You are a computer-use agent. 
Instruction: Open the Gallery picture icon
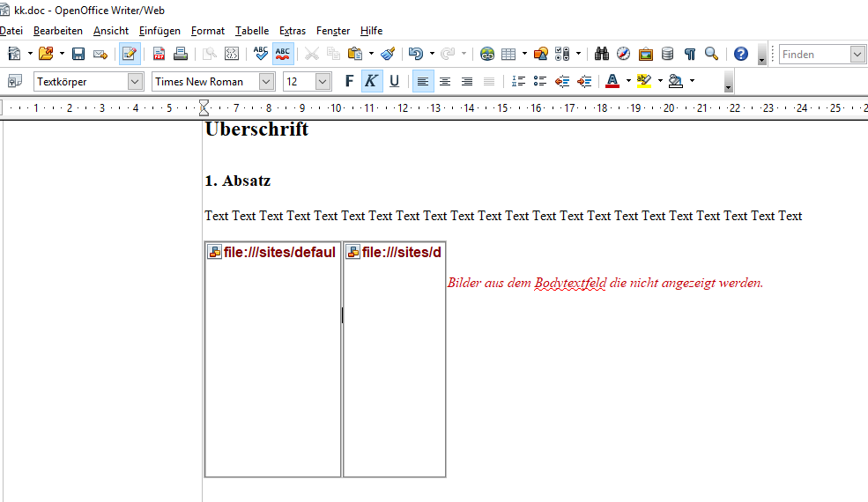pyautogui.click(x=646, y=54)
